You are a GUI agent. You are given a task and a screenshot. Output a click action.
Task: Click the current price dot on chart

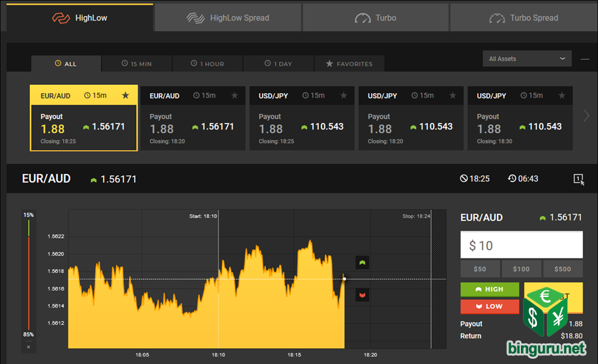point(344,279)
